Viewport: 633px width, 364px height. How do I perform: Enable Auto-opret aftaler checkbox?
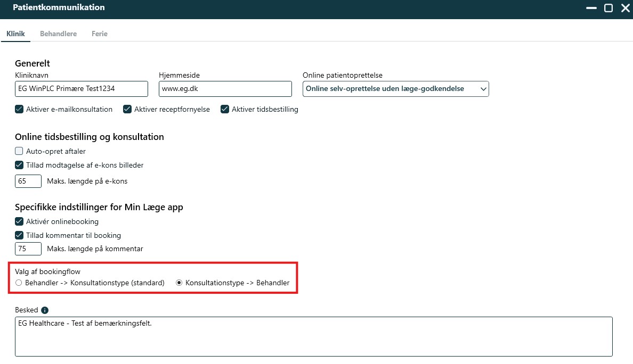(x=19, y=151)
